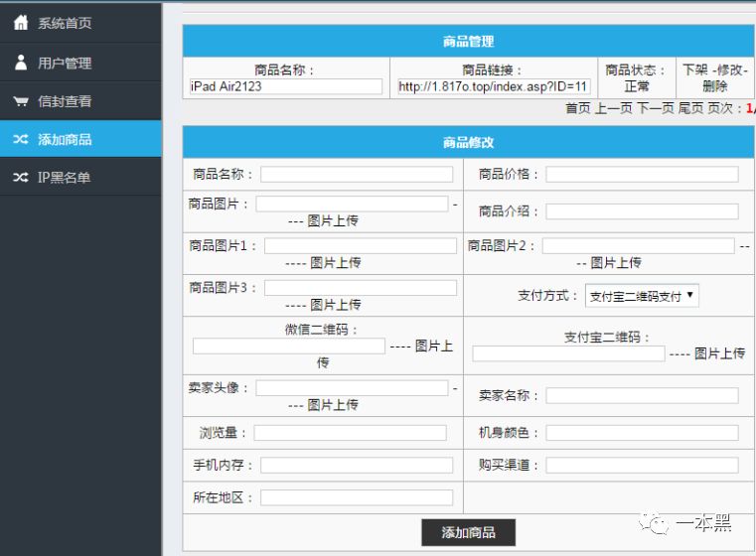
Task: Focus the 浏览量 input field
Action: (350, 433)
